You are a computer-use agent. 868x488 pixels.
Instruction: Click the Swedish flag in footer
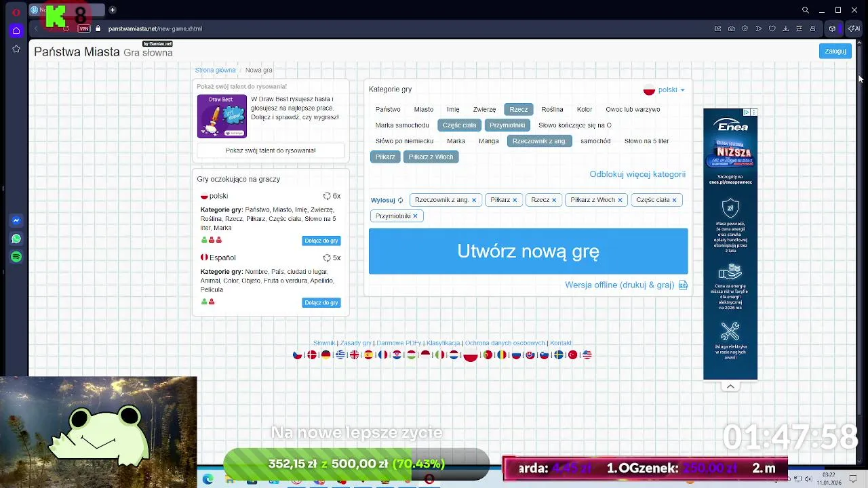[x=559, y=354]
